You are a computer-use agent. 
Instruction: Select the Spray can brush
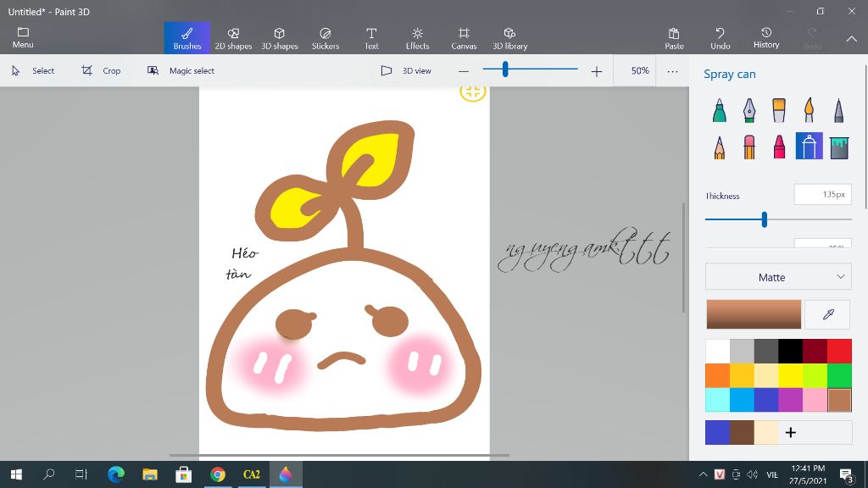(x=809, y=146)
